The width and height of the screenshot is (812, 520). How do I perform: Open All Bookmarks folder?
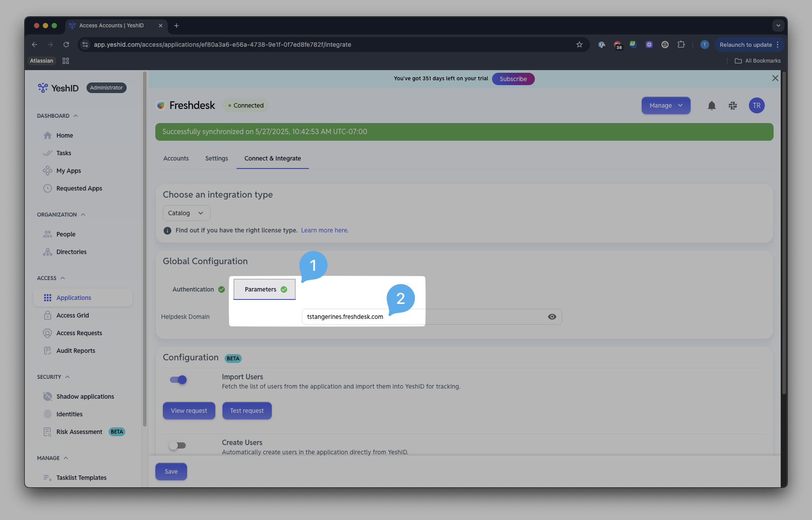click(758, 61)
